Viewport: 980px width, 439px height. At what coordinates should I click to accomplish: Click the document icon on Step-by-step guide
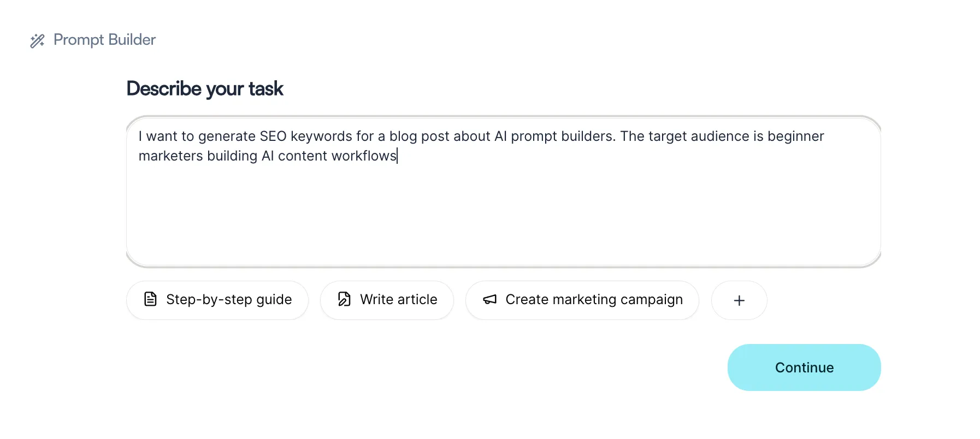pyautogui.click(x=150, y=299)
